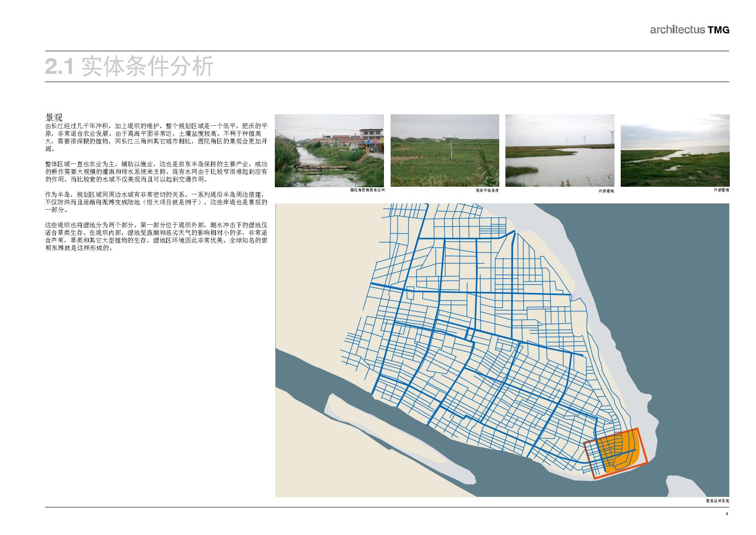
Task: Click the paragraph starting '由长江经过几千年冲积'
Action: tap(156, 138)
